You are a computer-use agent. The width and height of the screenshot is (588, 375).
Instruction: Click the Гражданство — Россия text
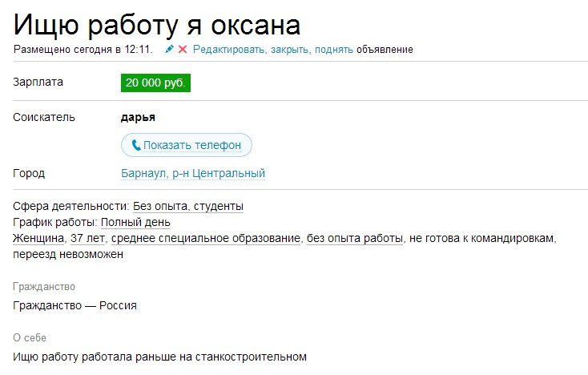[x=75, y=305]
